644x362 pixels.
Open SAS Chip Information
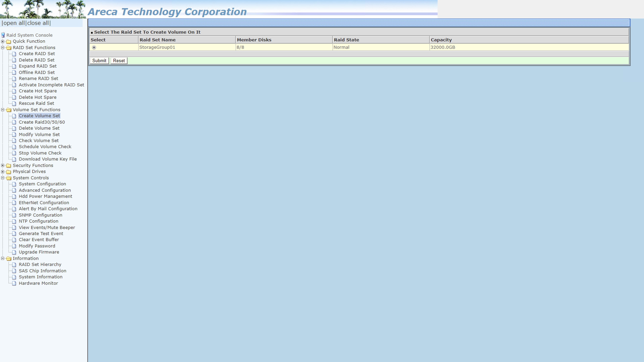click(x=42, y=271)
